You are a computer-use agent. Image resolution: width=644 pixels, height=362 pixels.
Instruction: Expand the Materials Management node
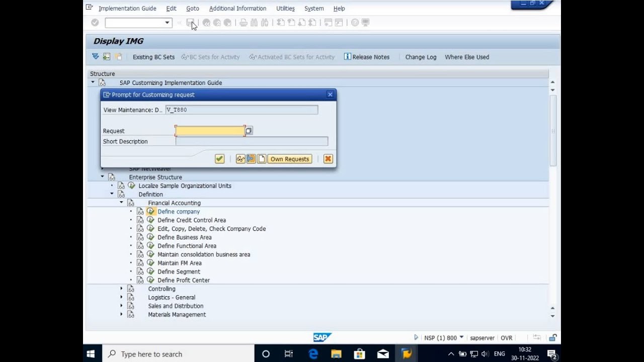pyautogui.click(x=121, y=314)
